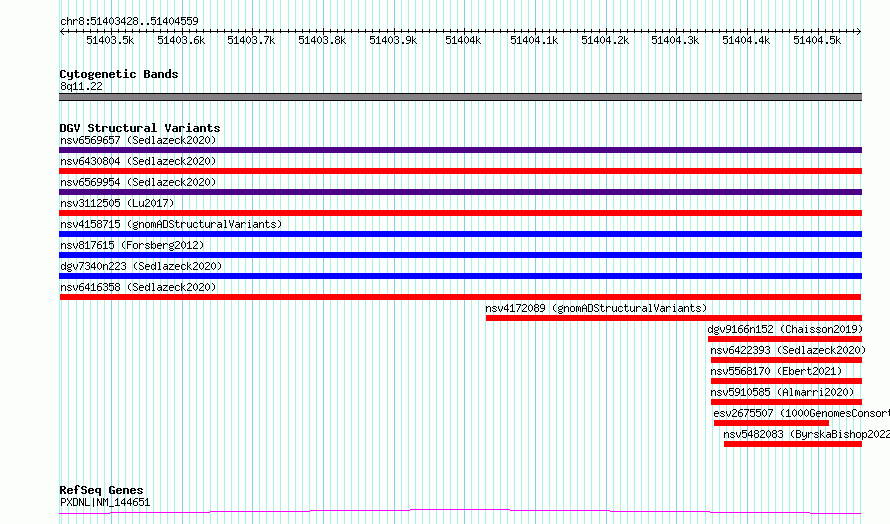Select the red bar for nsv3112505
This screenshot has width=890, height=524.
pos(460,213)
